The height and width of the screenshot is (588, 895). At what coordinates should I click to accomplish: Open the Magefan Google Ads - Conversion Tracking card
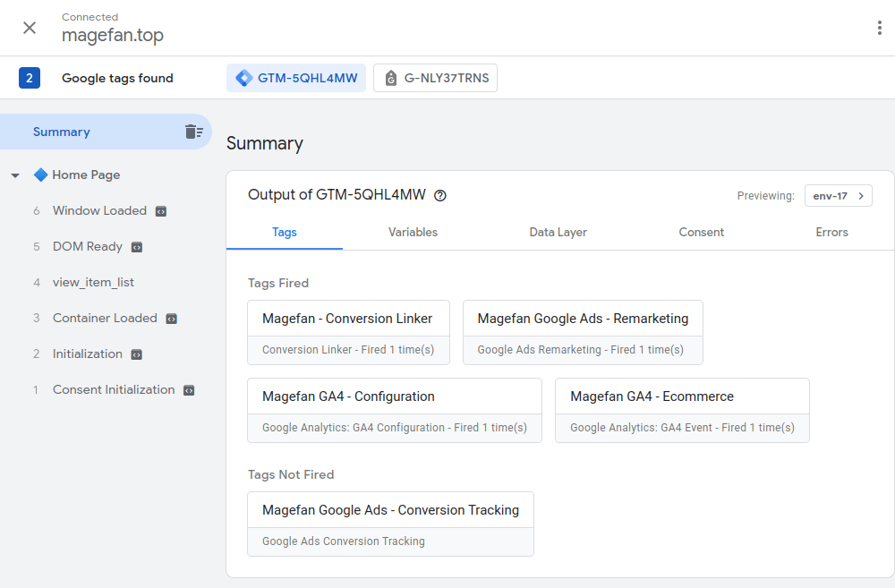click(390, 524)
